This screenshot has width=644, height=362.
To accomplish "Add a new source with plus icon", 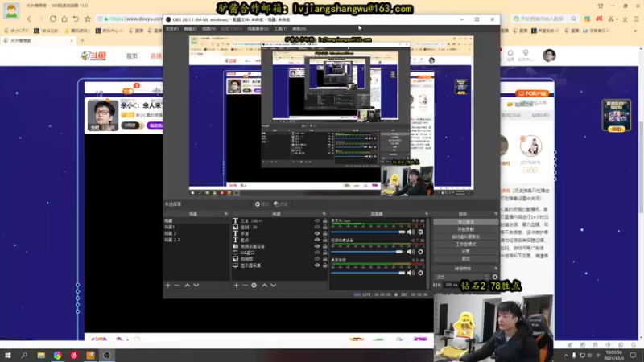I will coord(236,286).
